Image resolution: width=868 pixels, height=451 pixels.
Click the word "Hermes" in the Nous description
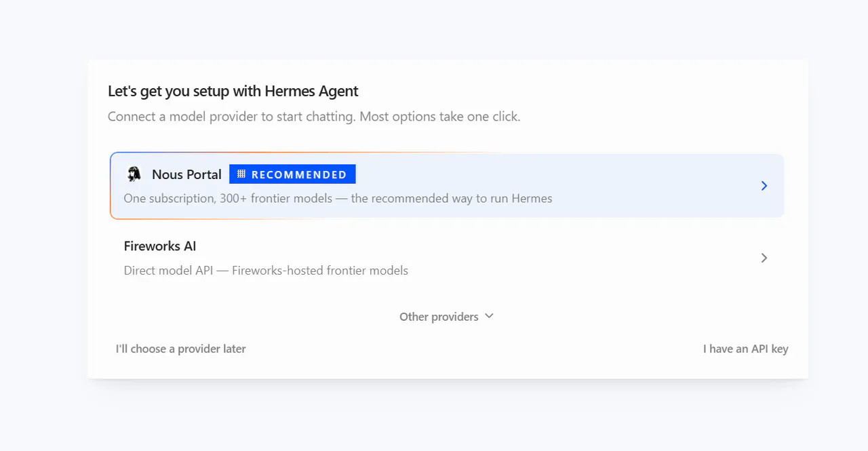click(x=532, y=199)
